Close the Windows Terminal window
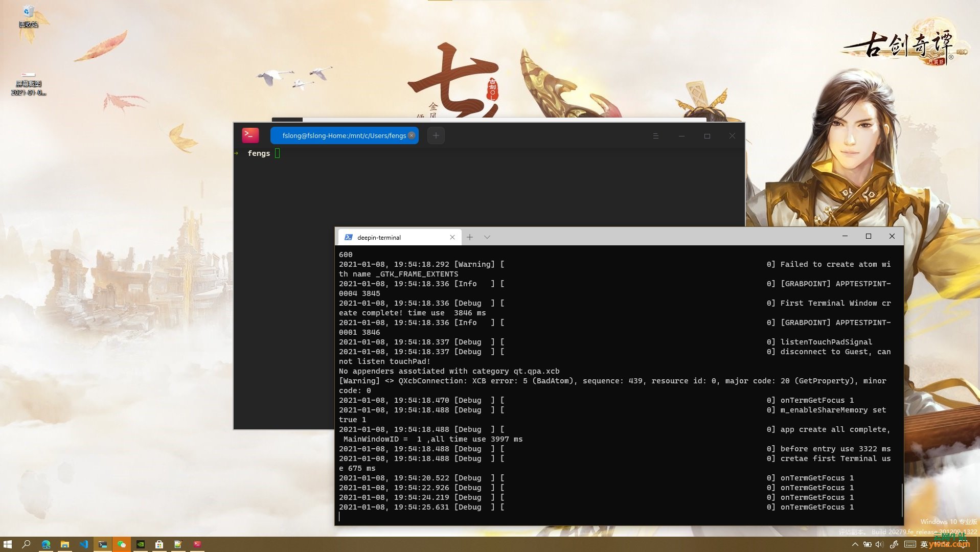The width and height of the screenshot is (980, 552). pos(892,236)
